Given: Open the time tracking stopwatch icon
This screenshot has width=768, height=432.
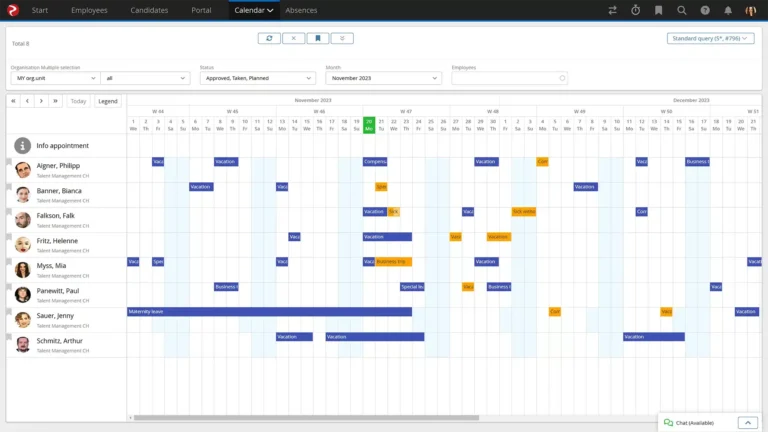Looking at the screenshot, I should tap(636, 10).
